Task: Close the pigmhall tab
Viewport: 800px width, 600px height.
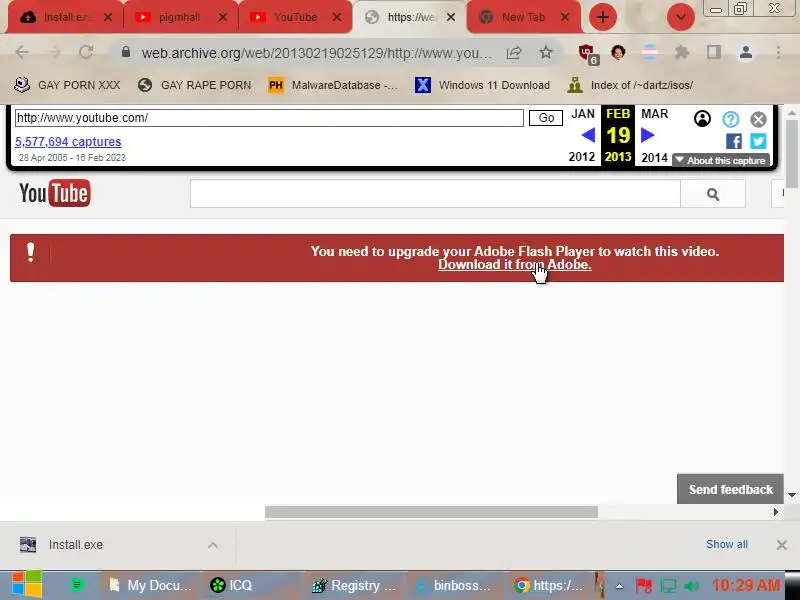Action: 223,17
